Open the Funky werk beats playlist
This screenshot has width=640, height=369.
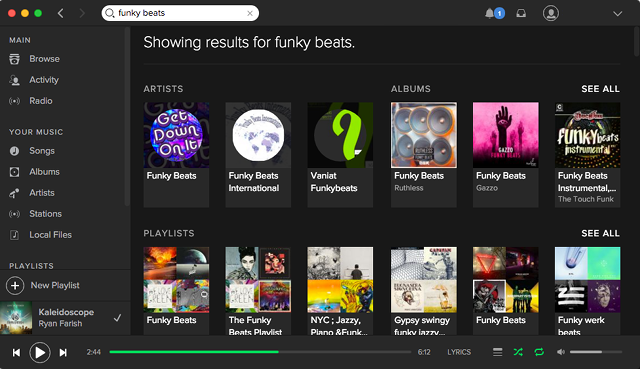click(x=588, y=280)
